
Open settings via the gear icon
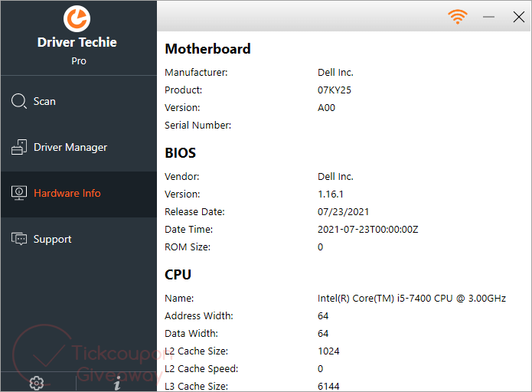coord(37,383)
